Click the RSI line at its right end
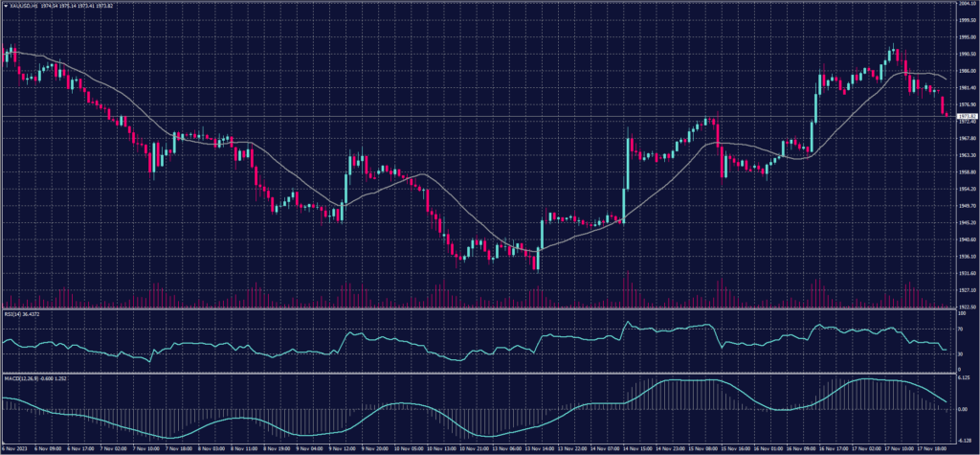 pos(947,349)
